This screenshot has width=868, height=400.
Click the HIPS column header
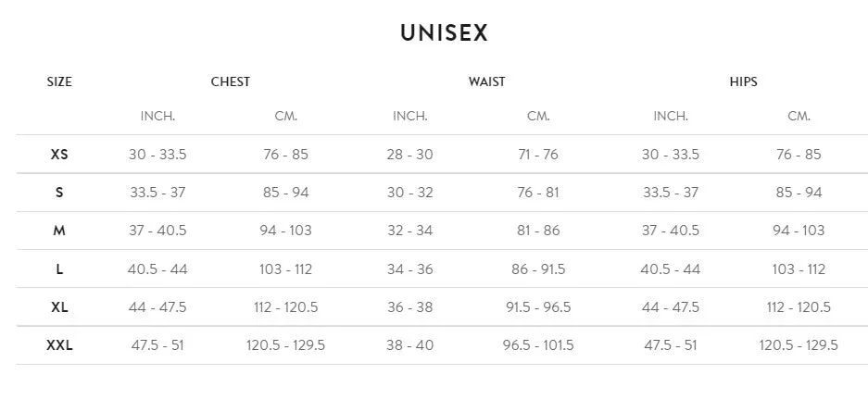click(743, 81)
